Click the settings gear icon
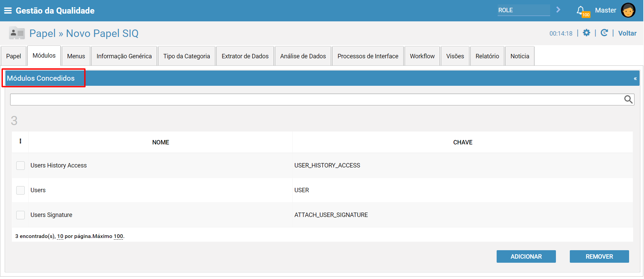Screen dimensions: 644x279 point(586,33)
